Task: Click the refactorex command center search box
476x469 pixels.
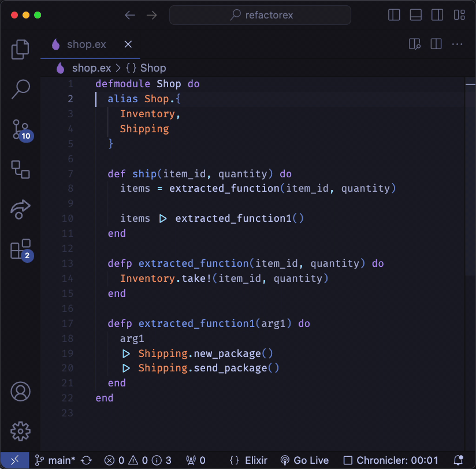Action: pyautogui.click(x=260, y=15)
